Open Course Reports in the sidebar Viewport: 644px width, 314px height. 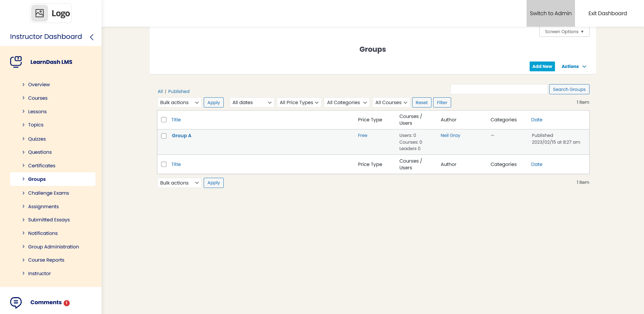(46, 260)
